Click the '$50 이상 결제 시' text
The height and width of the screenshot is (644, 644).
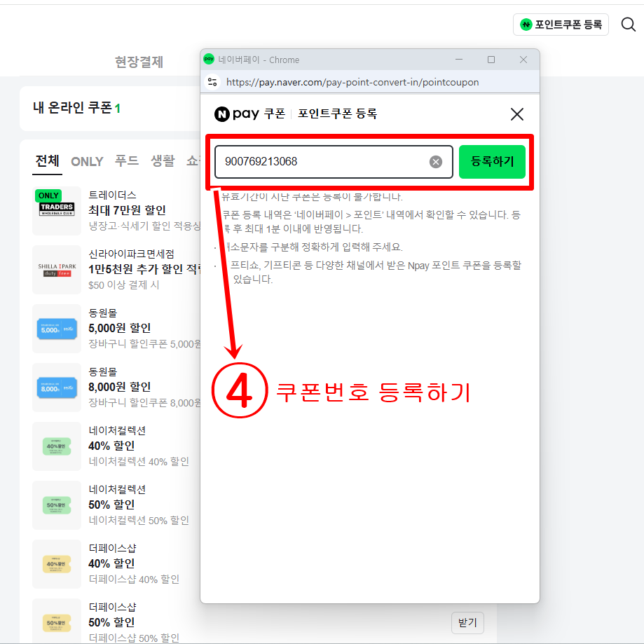tap(123, 285)
